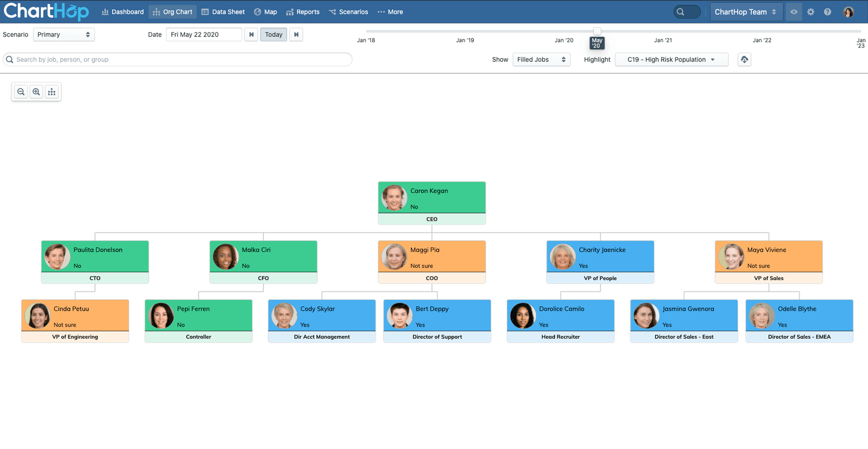Open help via the question mark icon
868x449 pixels.
coord(827,12)
